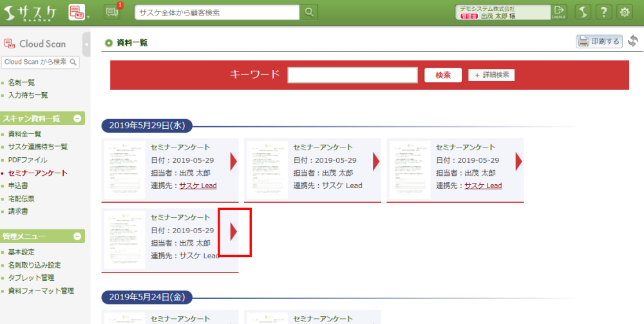644x324 pixels.
Task: Open the settings gear icon
Action: tap(625, 12)
